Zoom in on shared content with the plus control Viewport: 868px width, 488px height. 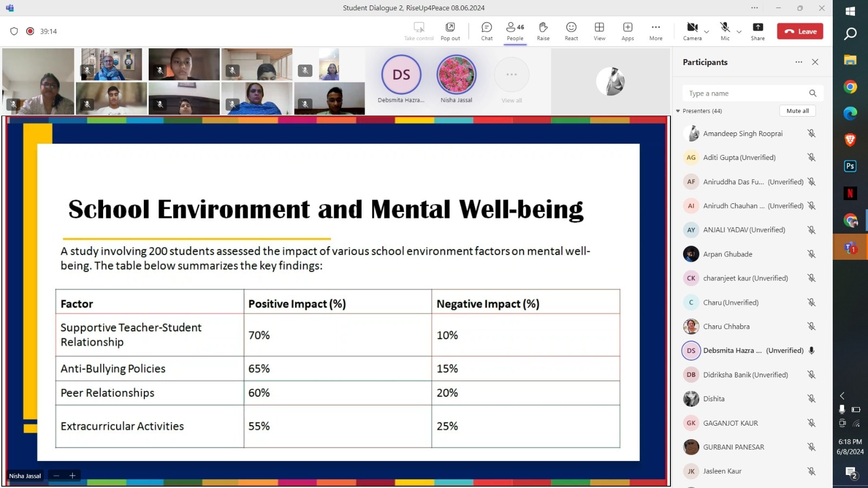coord(72,476)
